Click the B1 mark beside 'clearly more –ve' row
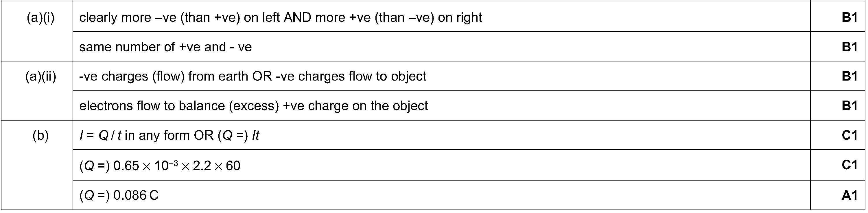 tap(849, 18)
